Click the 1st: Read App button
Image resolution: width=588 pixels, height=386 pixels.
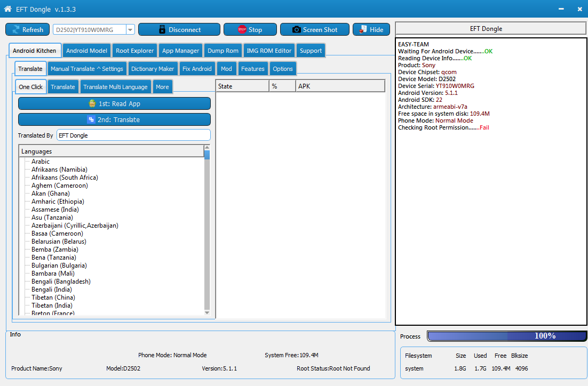click(x=114, y=104)
